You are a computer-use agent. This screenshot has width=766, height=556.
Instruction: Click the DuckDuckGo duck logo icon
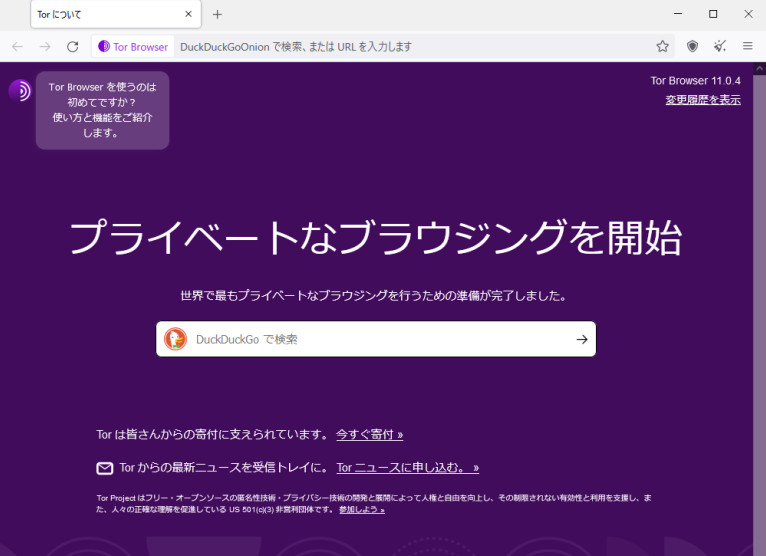coord(175,339)
